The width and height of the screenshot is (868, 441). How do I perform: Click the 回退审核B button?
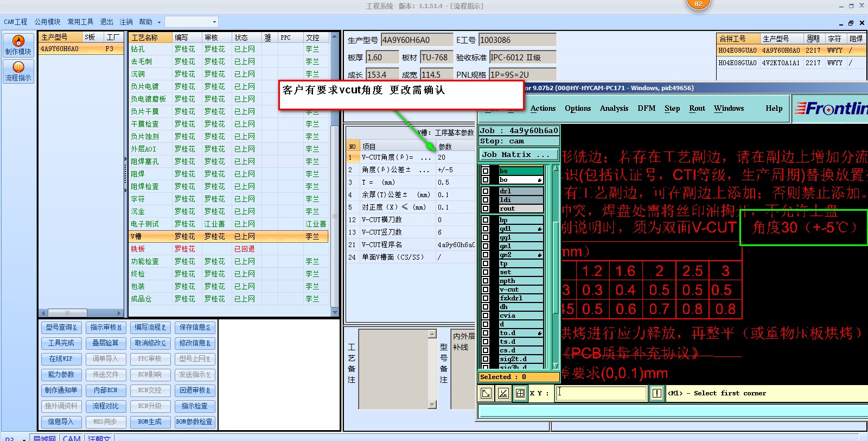(195, 390)
